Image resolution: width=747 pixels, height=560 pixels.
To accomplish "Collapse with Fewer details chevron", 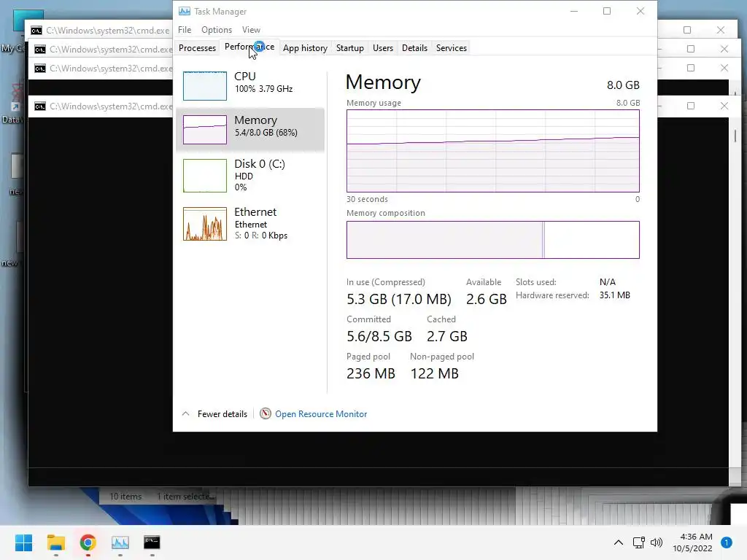I will coord(186,414).
